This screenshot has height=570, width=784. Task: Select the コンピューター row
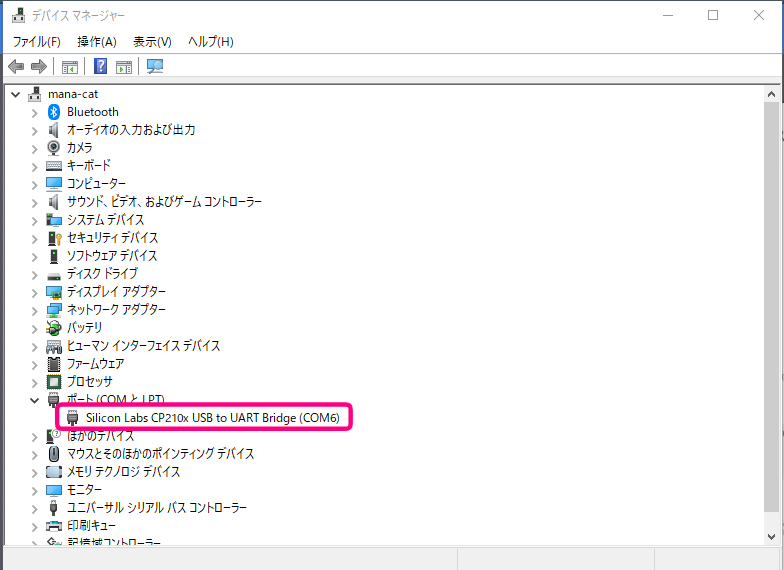[x=96, y=184]
